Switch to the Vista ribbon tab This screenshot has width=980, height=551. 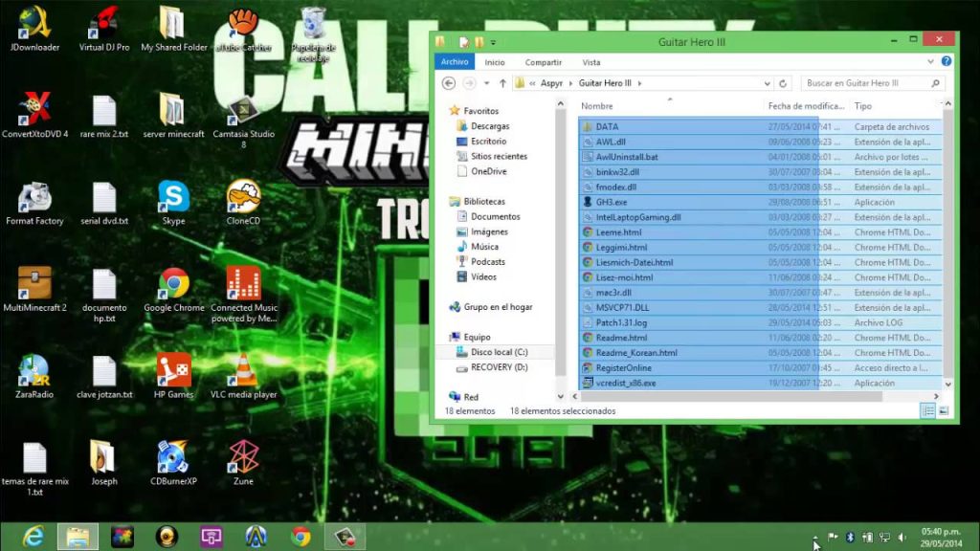591,61
